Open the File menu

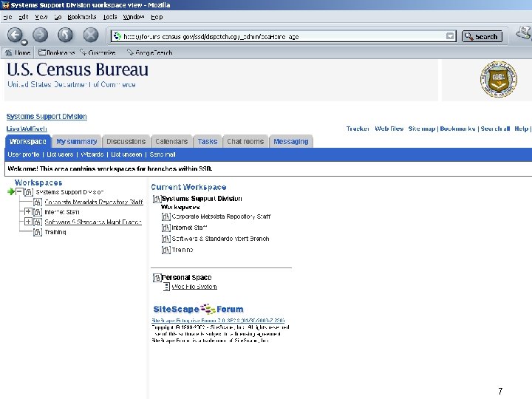[x=7, y=17]
